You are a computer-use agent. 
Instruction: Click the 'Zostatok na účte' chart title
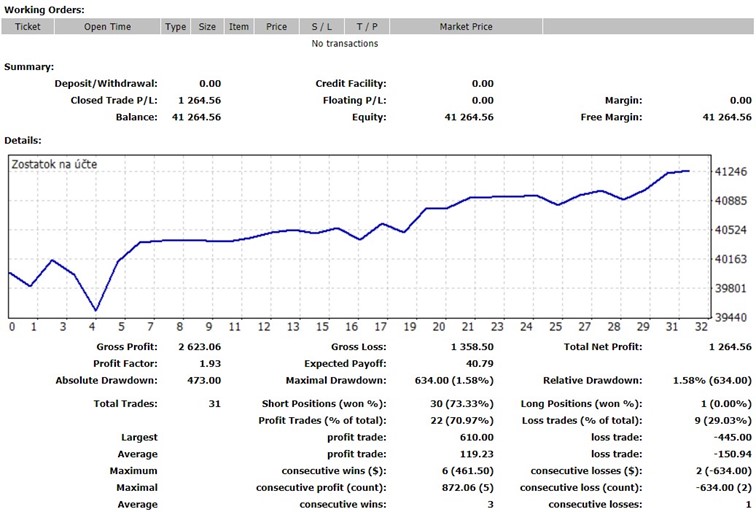[x=54, y=164]
